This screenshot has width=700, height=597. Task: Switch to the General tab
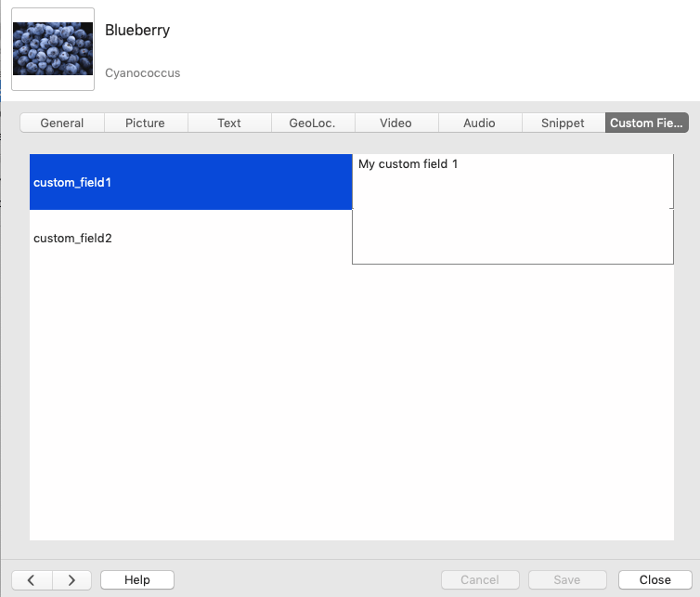(62, 123)
